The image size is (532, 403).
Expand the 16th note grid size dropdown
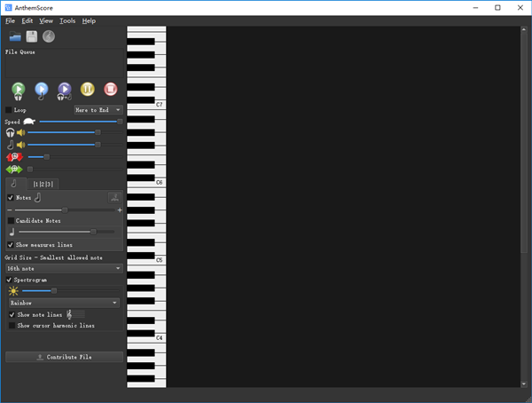[63, 267]
